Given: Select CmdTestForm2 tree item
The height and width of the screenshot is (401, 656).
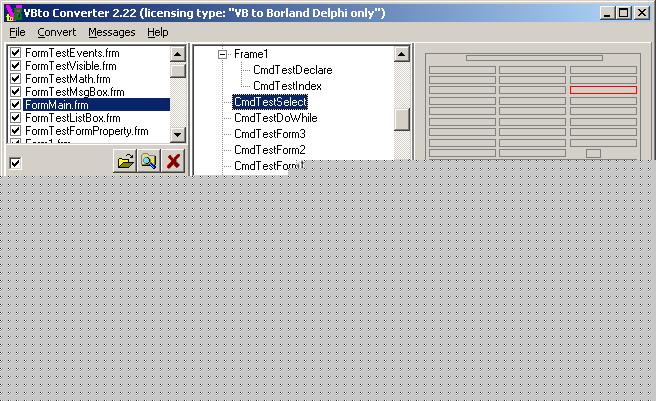Looking at the screenshot, I should coord(270,149).
